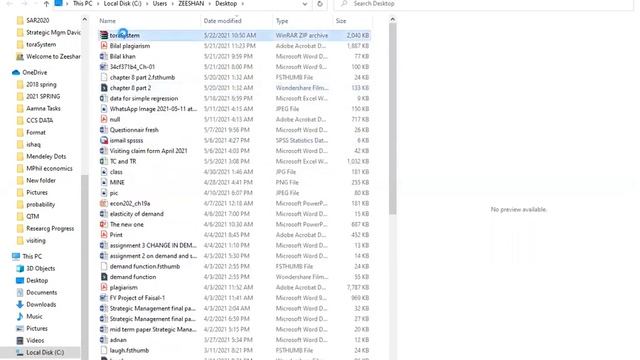The width and height of the screenshot is (640, 360).
Task: Click the MINE PNG image icon
Action: coord(104,182)
